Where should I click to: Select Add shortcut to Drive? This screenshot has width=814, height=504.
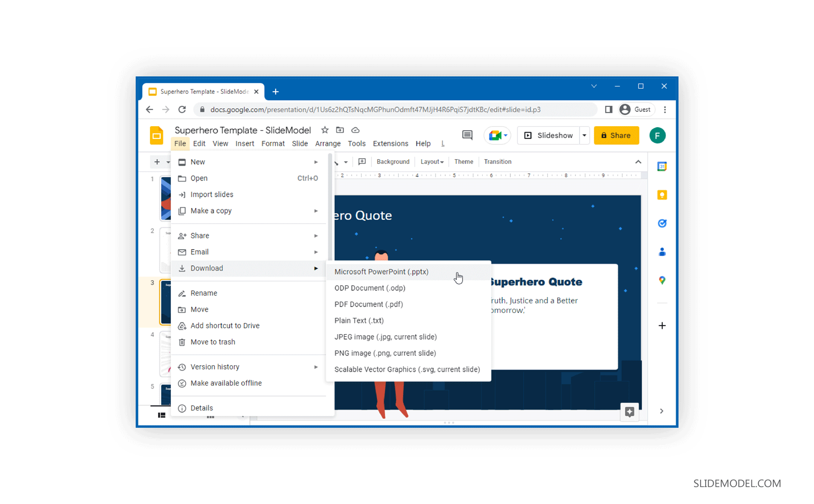tap(249, 325)
